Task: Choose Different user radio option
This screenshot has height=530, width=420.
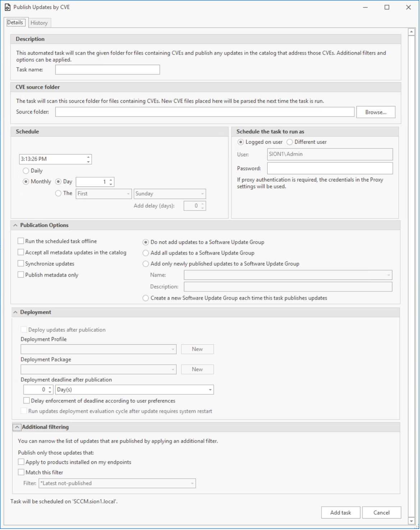Action: [290, 142]
